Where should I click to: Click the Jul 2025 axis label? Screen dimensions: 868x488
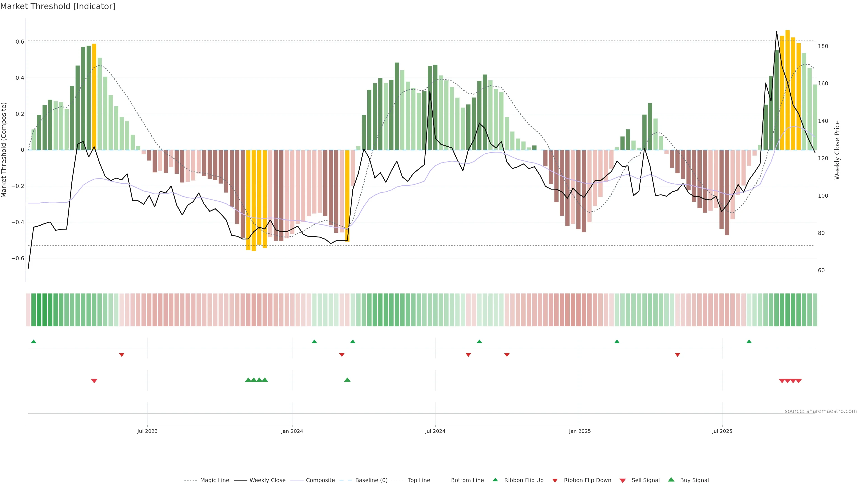pyautogui.click(x=722, y=431)
